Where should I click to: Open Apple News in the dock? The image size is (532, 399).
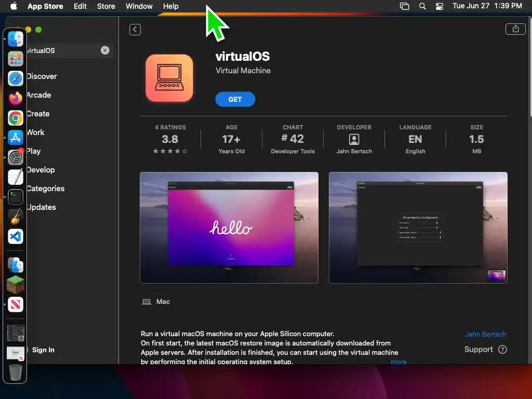click(15, 304)
